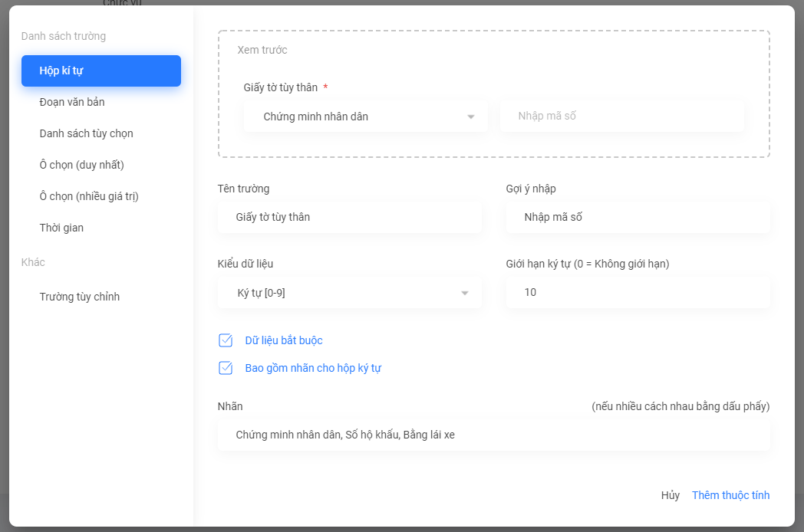The height and width of the screenshot is (532, 804).
Task: Toggle the Dữ liệu bắt buộc checkbox
Action: click(226, 340)
